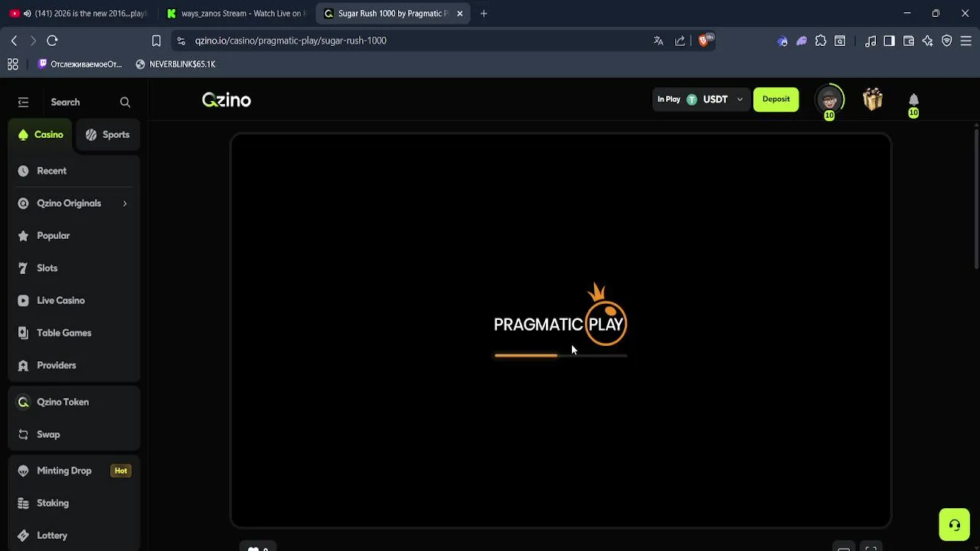
Task: Open the extensions puzzle icon
Action: pyautogui.click(x=821, y=41)
